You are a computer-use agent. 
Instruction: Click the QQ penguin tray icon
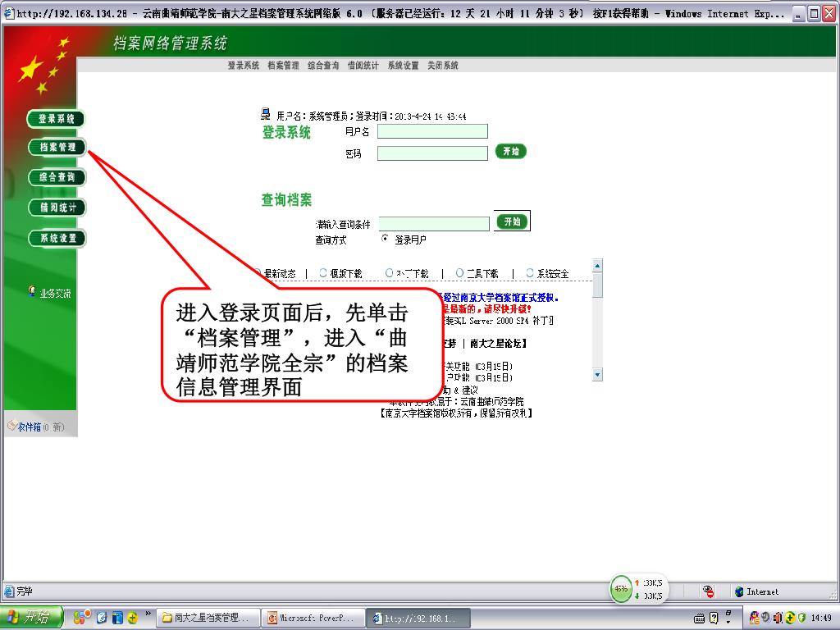click(755, 618)
